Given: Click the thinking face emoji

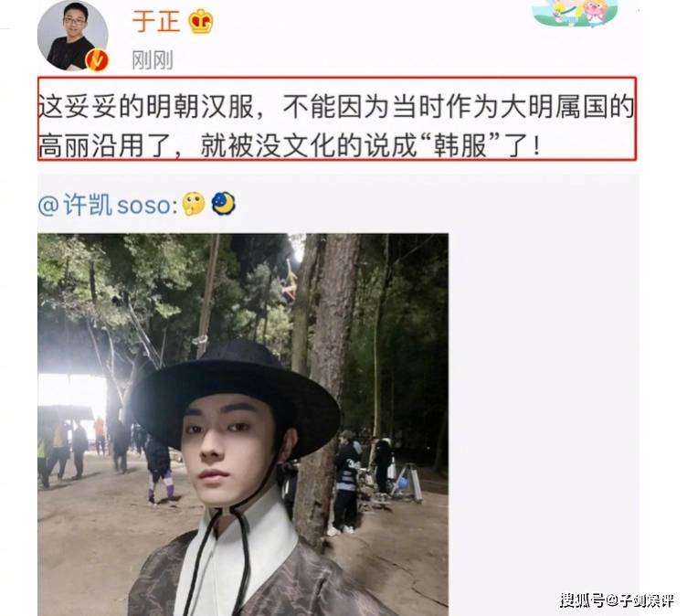Looking at the screenshot, I should [194, 204].
